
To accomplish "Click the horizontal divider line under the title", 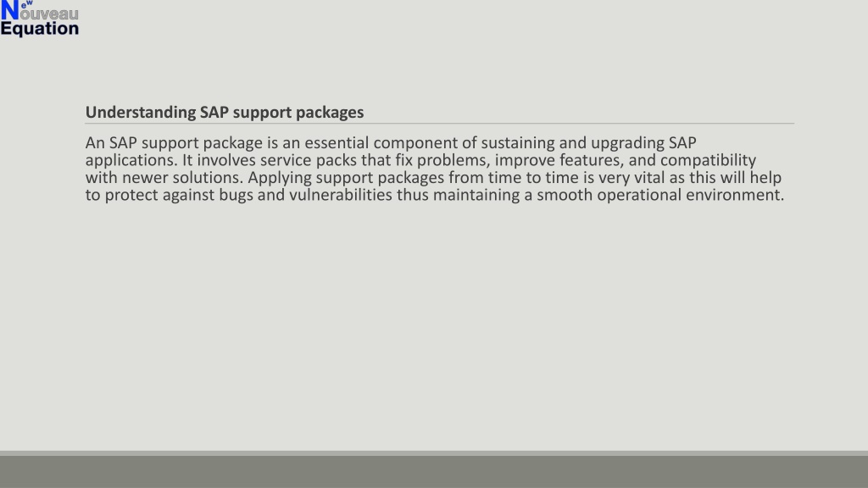I will click(440, 124).
